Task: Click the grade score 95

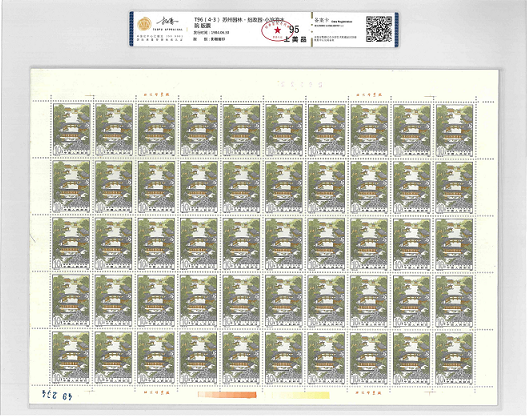Action: (x=294, y=29)
